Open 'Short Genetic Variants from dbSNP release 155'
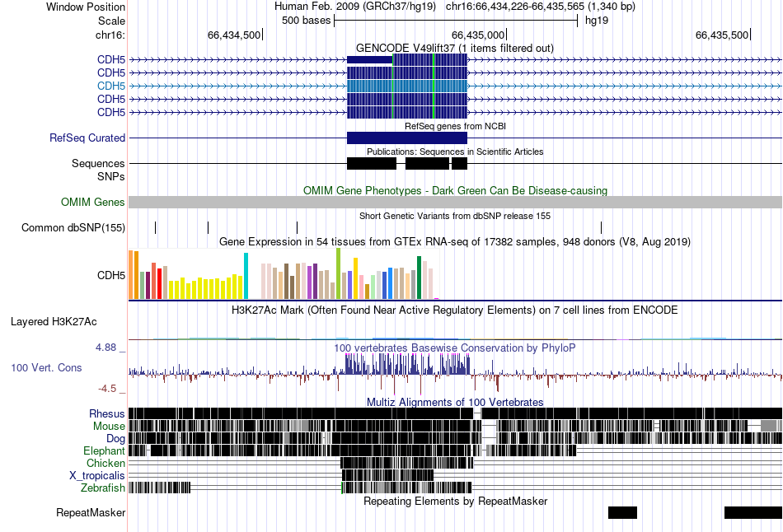The image size is (783, 532). tap(455, 216)
